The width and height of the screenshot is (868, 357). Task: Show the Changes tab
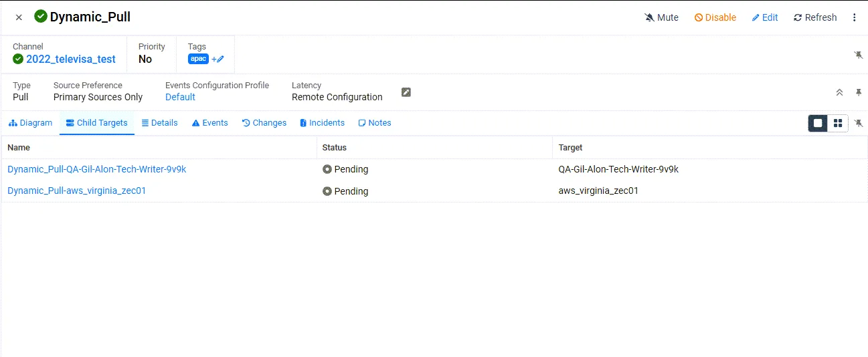click(264, 123)
